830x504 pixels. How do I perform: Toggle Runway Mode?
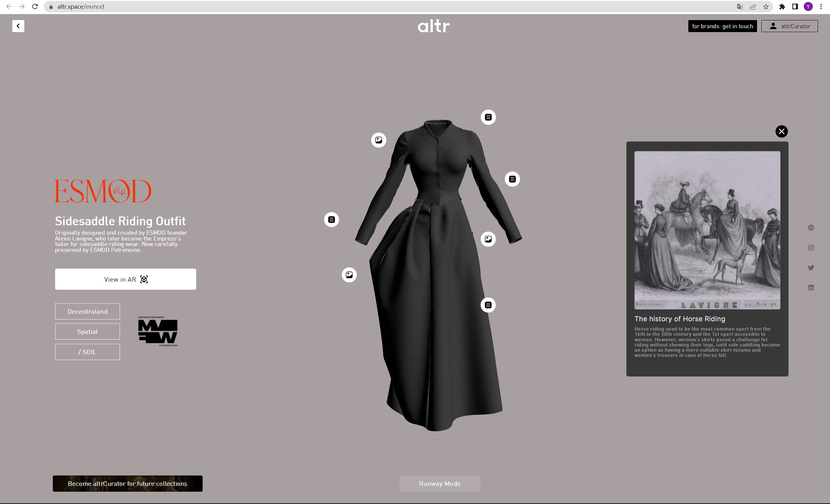click(x=440, y=484)
